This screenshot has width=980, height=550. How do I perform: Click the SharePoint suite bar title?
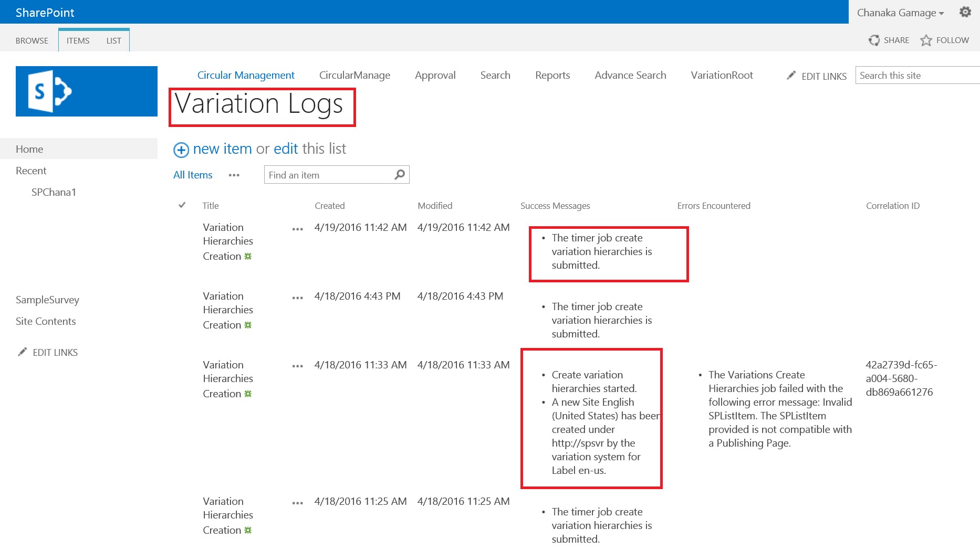click(45, 13)
